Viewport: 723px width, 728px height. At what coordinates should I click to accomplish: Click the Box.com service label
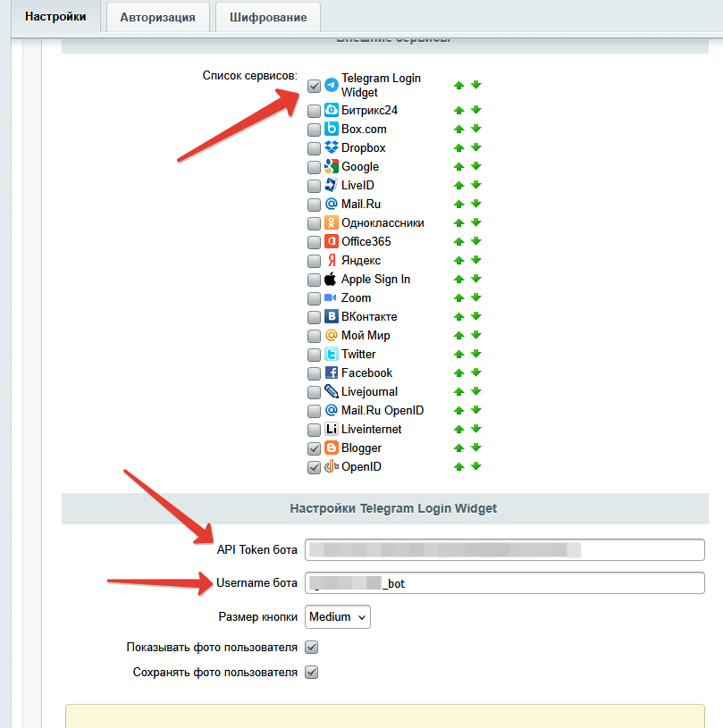tap(364, 129)
